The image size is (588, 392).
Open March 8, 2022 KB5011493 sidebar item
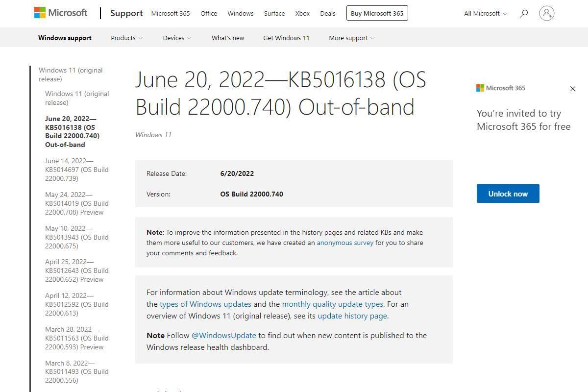coord(77,371)
